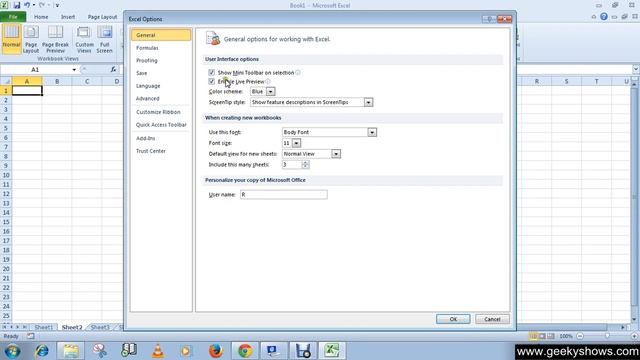Toggle Enable Live Preview checkbox
The height and width of the screenshot is (360, 640).
pyautogui.click(x=211, y=82)
